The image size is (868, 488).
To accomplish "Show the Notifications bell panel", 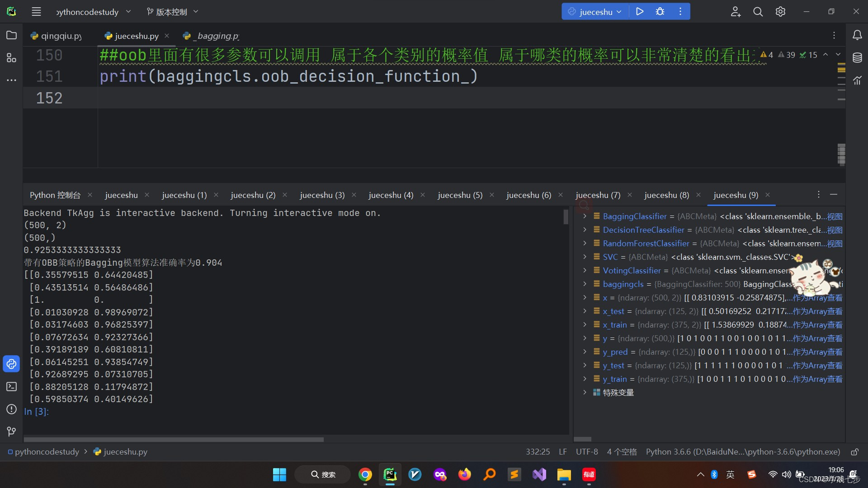I will click(857, 35).
